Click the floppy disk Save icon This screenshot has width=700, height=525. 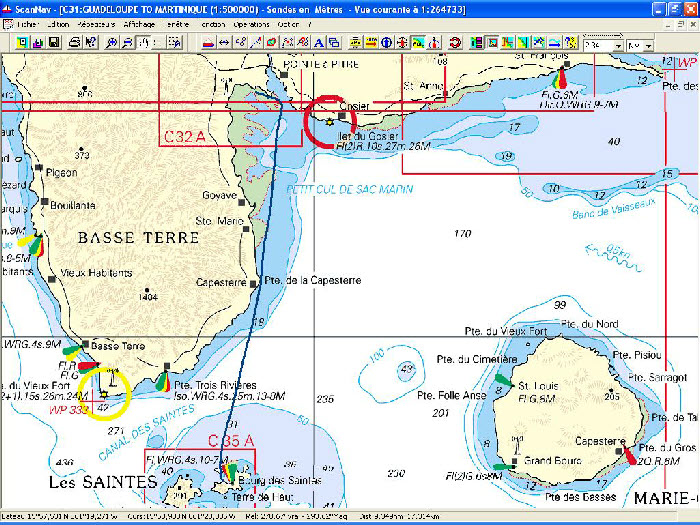[x=54, y=43]
